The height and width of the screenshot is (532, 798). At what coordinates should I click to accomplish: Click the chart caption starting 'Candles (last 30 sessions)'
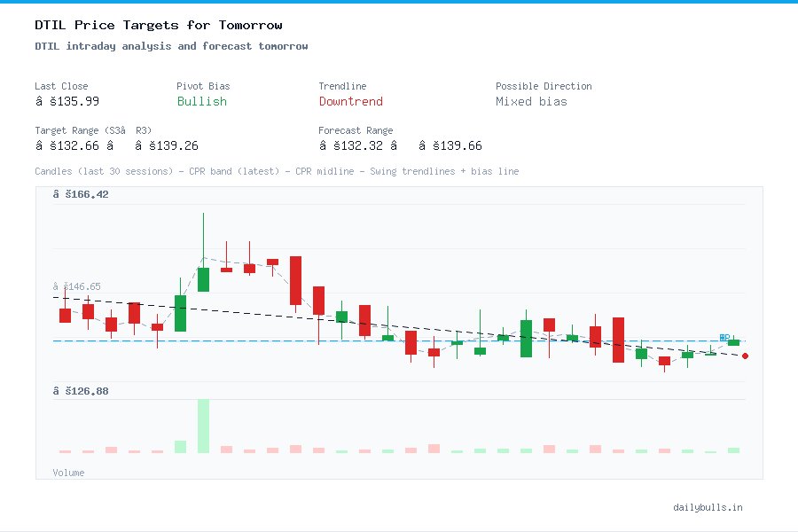point(277,171)
